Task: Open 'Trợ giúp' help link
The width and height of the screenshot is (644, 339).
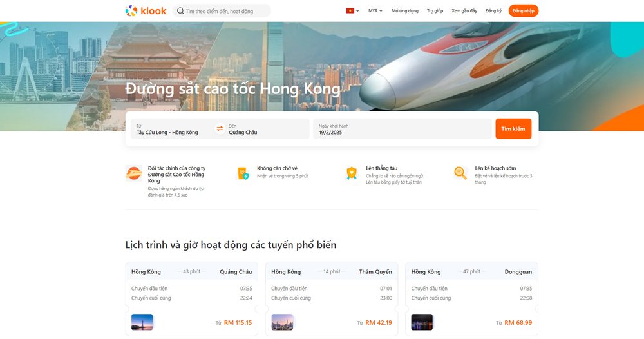Action: [x=435, y=11]
